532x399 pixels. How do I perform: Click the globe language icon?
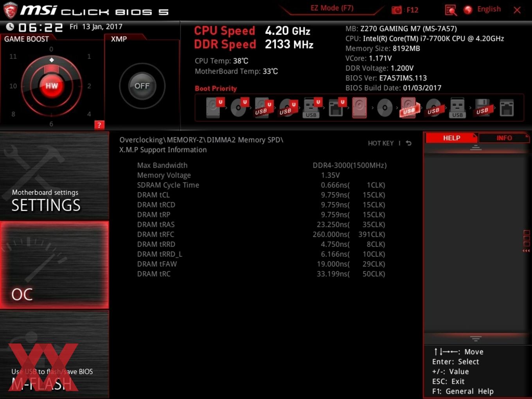[x=468, y=10]
